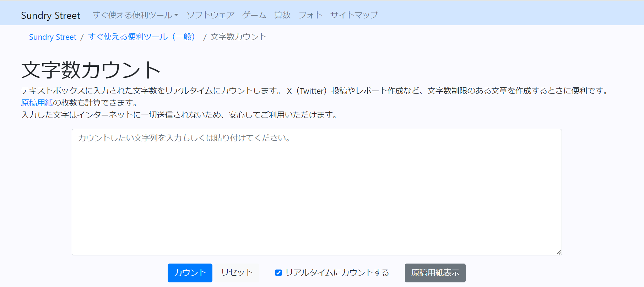
Task: Toggle the リアルタイムにカウントする checkbox
Action: (x=278, y=273)
